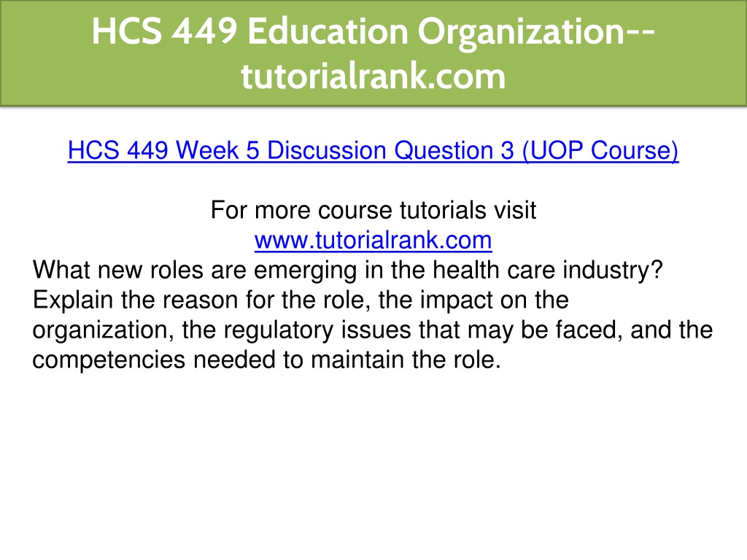
Task: Open the HCS 449 Week 5 Discussion Question link
Action: pos(373,150)
